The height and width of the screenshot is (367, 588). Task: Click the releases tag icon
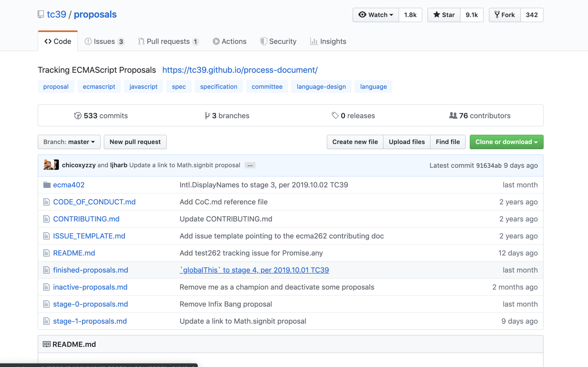tap(335, 116)
